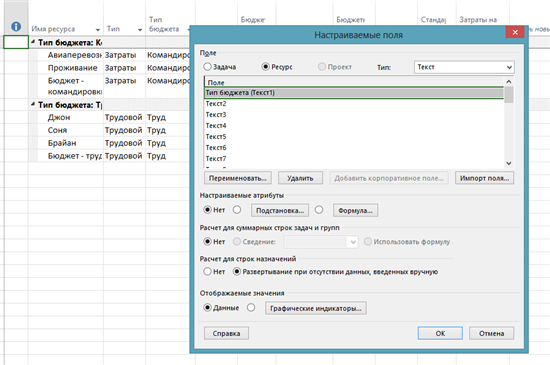Collapse the second Тип бюджета group row
Screen dimensions: 550x365
coord(33,104)
